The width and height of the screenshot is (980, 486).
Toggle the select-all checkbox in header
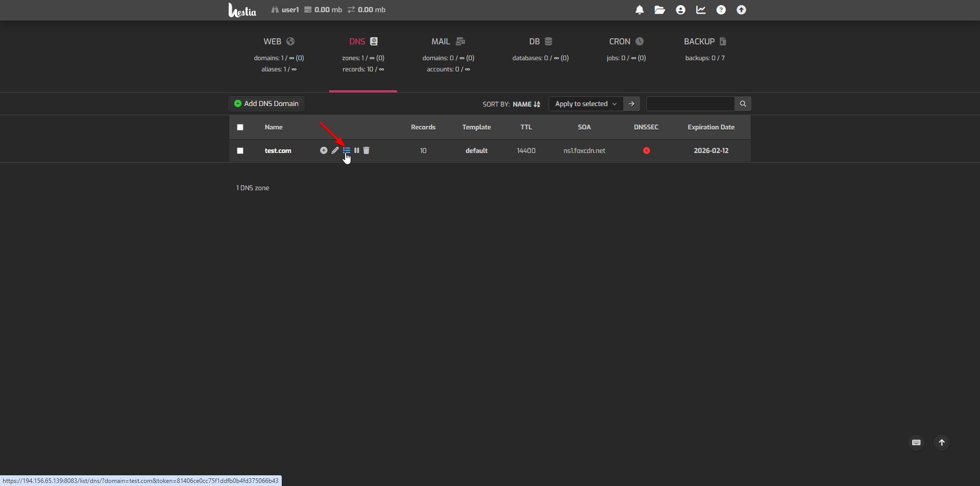240,127
